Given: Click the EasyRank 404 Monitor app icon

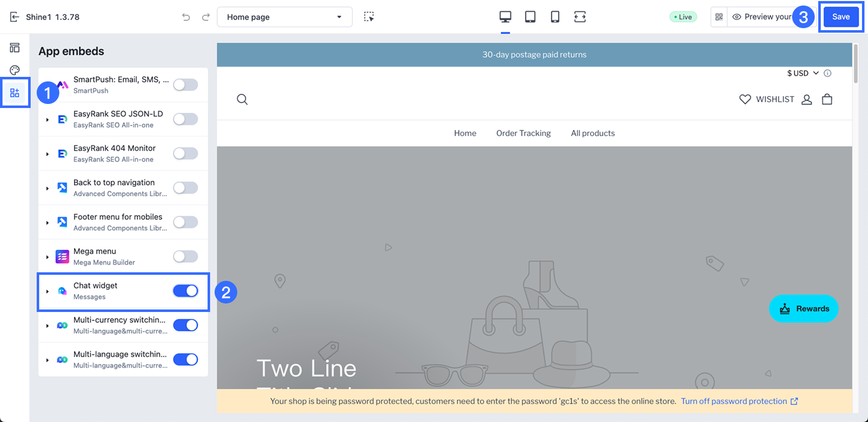Looking at the screenshot, I should 62,154.
